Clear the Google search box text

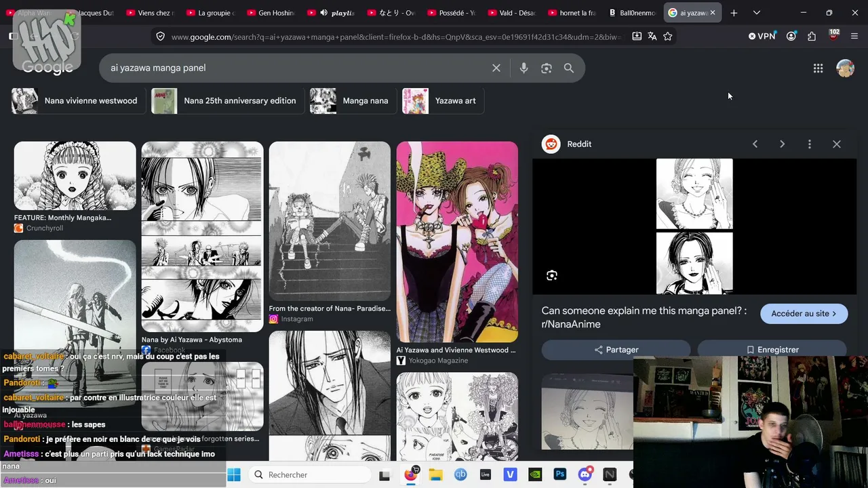coord(496,68)
